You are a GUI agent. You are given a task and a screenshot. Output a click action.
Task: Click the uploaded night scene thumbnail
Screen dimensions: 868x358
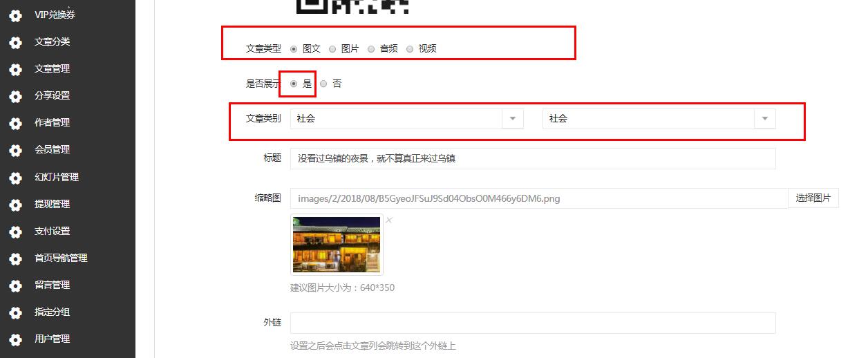[x=337, y=245]
